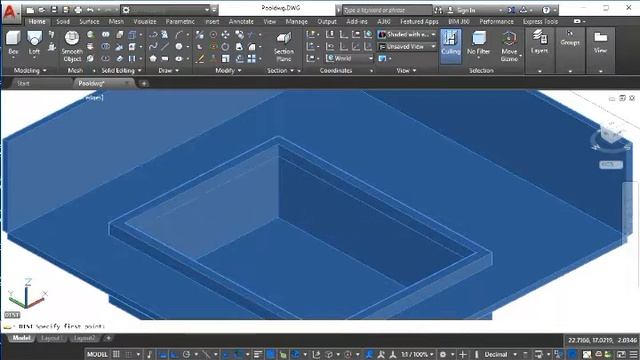The width and height of the screenshot is (640, 360).
Task: Open the Visualize ribbon tab
Action: click(145, 21)
